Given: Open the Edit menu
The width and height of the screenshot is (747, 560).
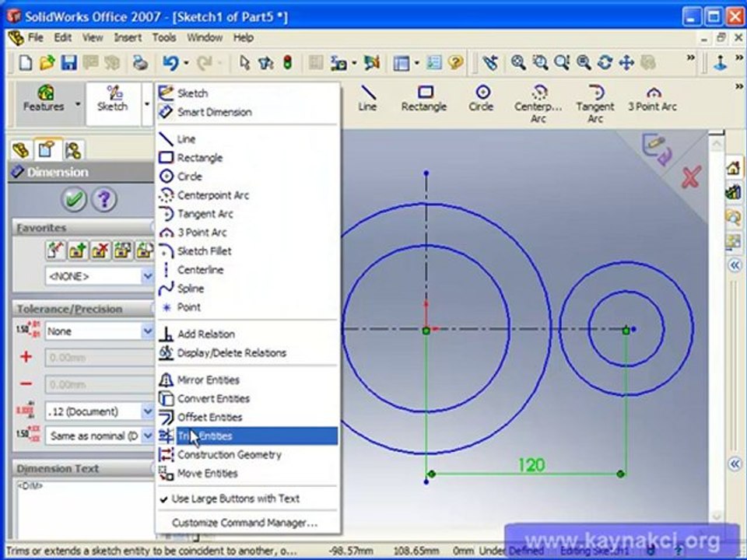Looking at the screenshot, I should [x=62, y=37].
